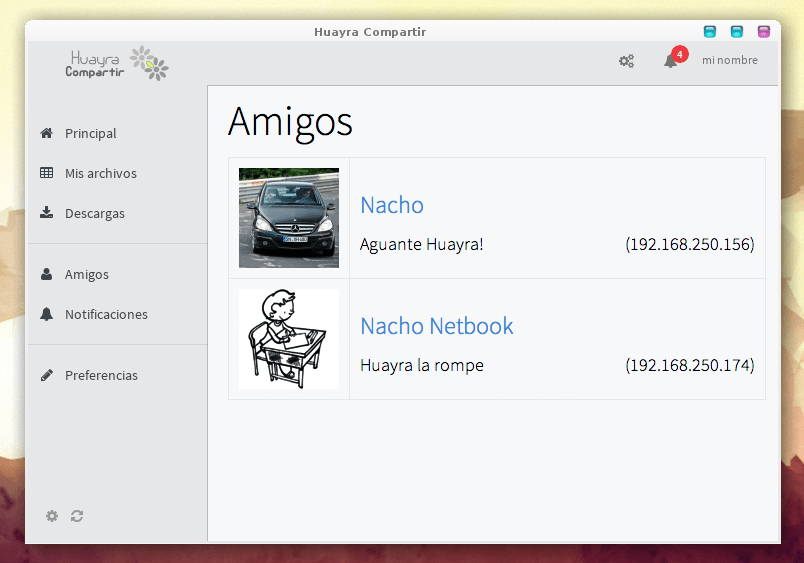The width and height of the screenshot is (804, 563).
Task: Click the leftmost cyan window button
Action: pos(710,32)
